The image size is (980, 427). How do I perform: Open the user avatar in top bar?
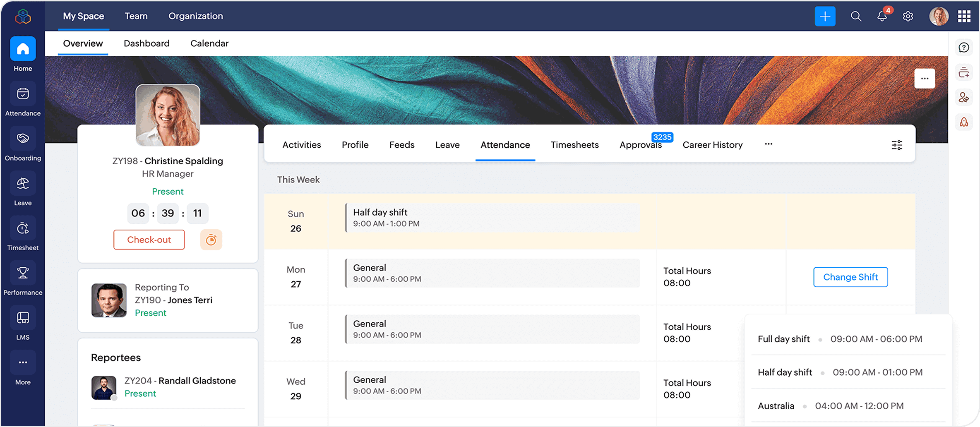coord(939,16)
